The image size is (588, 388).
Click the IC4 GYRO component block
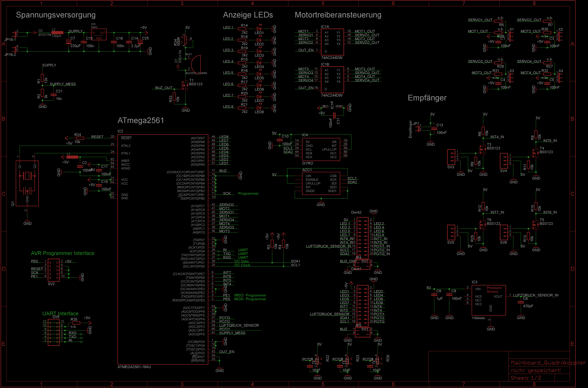tap(321, 149)
